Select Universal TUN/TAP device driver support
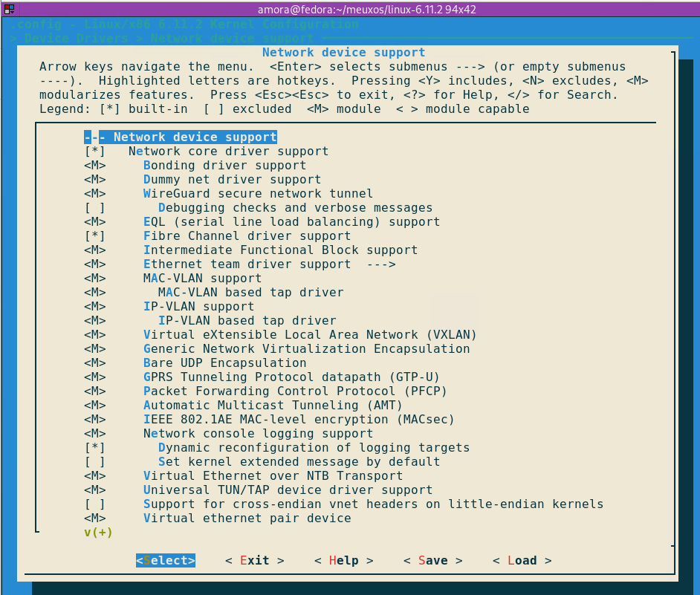 [x=288, y=490]
